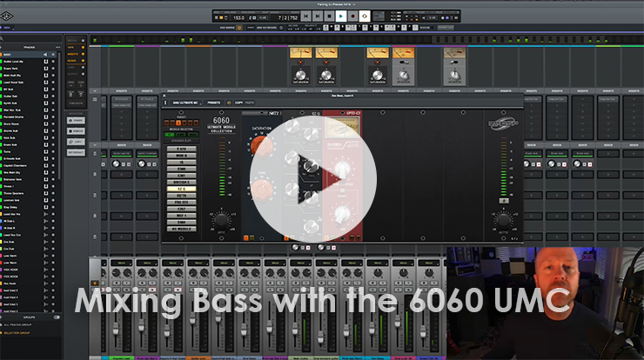644x360 pixels.
Task: Click PASTE in the plugin header
Action: coord(249,103)
